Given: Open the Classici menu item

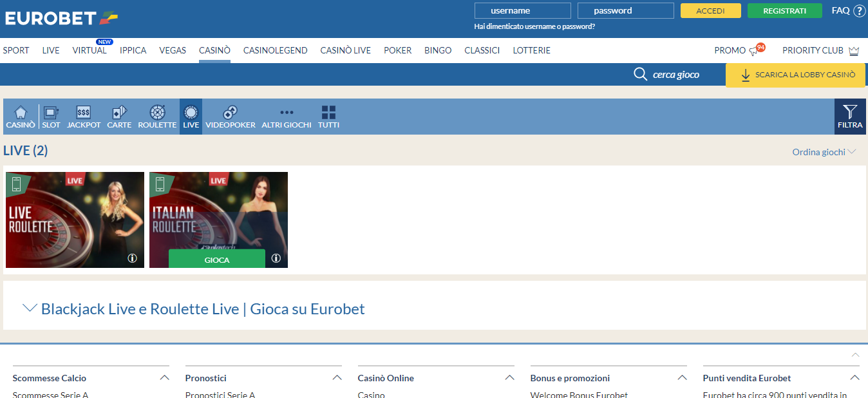Looking at the screenshot, I should coord(482,50).
